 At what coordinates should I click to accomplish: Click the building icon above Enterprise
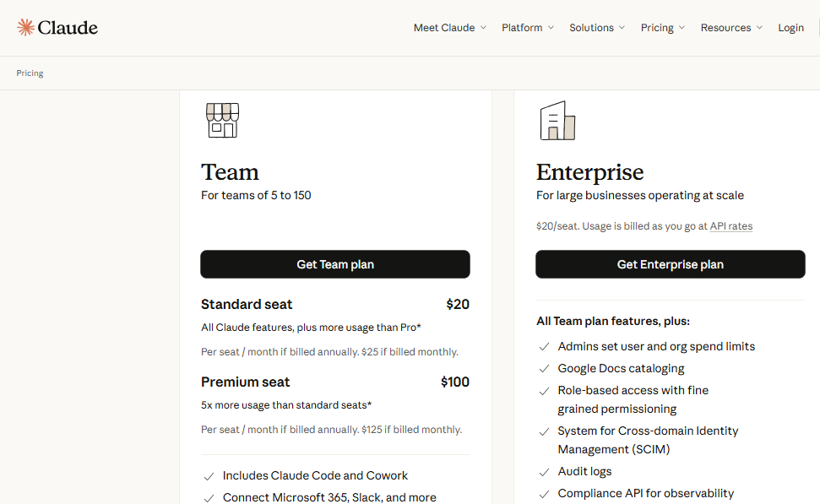click(556, 119)
